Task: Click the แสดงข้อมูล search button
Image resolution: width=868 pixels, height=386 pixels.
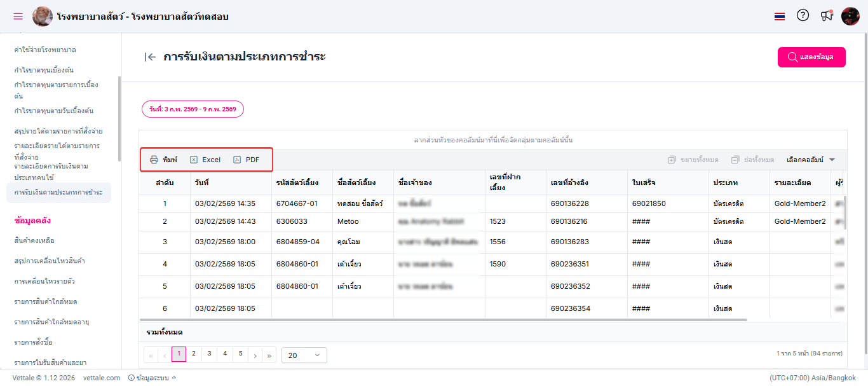Action: (811, 57)
